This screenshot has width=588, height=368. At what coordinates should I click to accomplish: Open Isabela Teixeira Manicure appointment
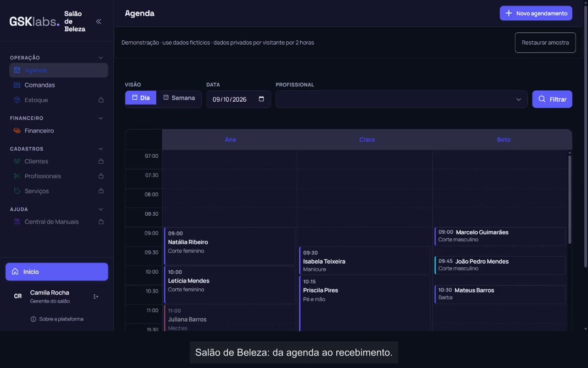click(x=365, y=261)
